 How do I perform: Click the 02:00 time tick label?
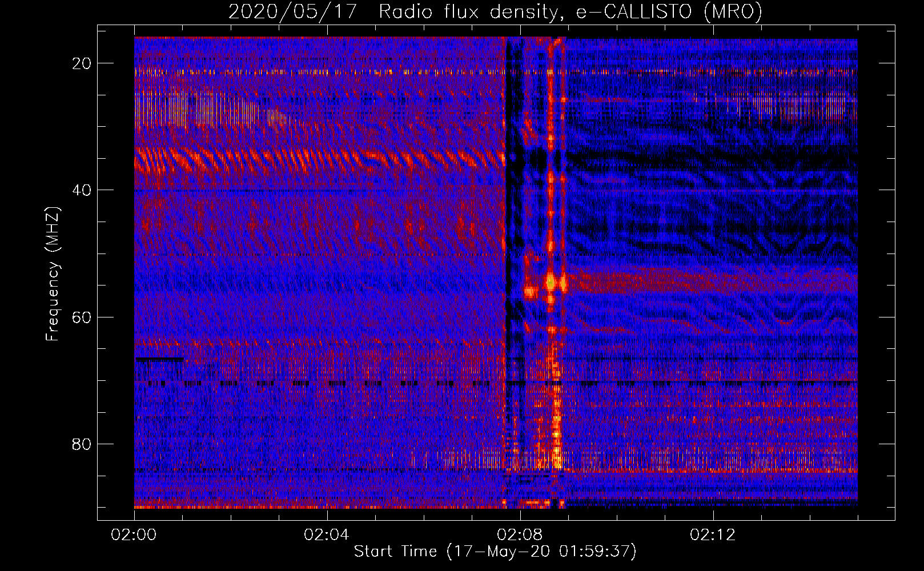(x=134, y=535)
